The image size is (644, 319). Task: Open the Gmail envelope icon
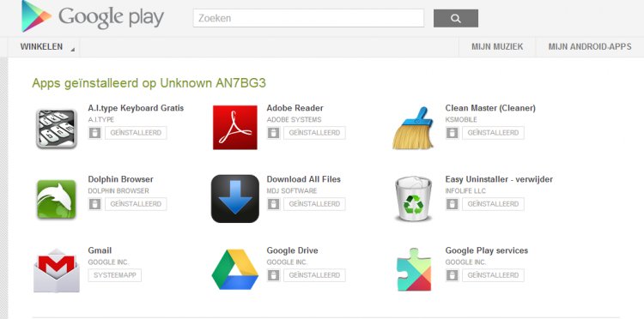click(57, 270)
